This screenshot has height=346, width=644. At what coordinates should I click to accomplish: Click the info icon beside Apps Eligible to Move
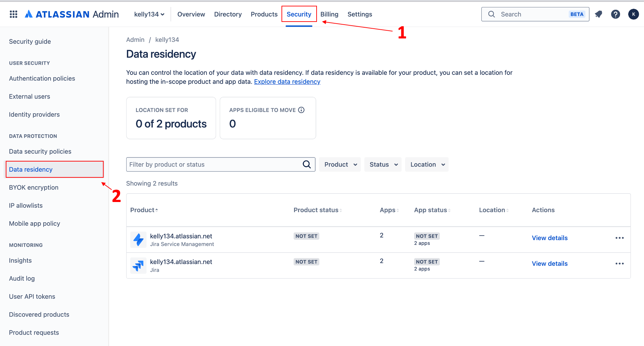301,110
